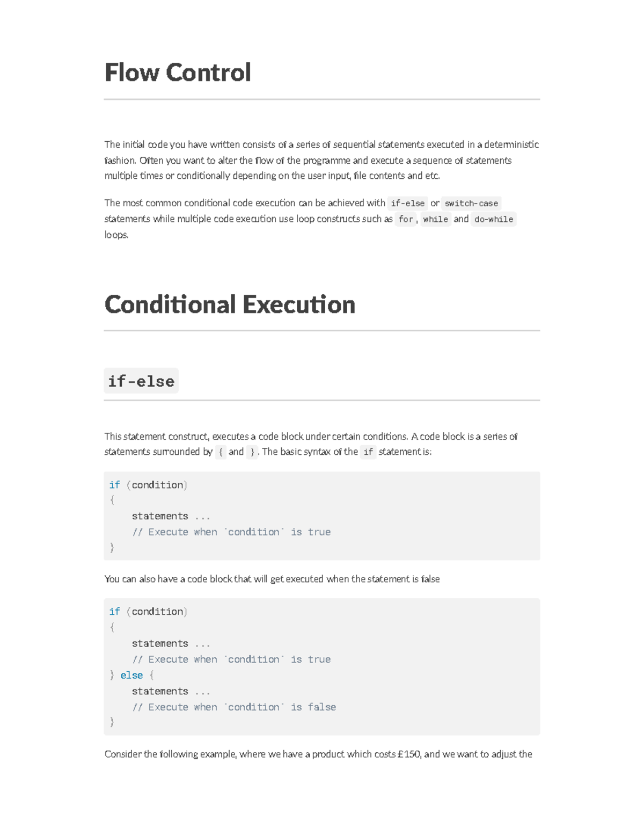This screenshot has width=644, height=834.
Task: Click the "Flow Control" main heading
Action: pos(178,72)
